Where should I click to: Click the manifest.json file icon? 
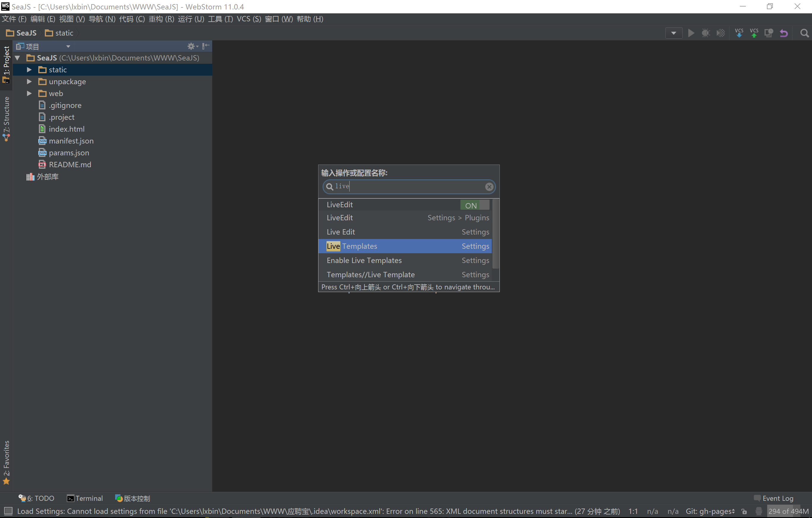pos(42,141)
